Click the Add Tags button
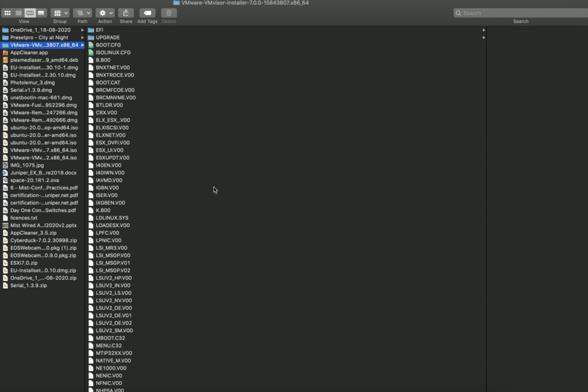The image size is (588, 392). click(147, 13)
